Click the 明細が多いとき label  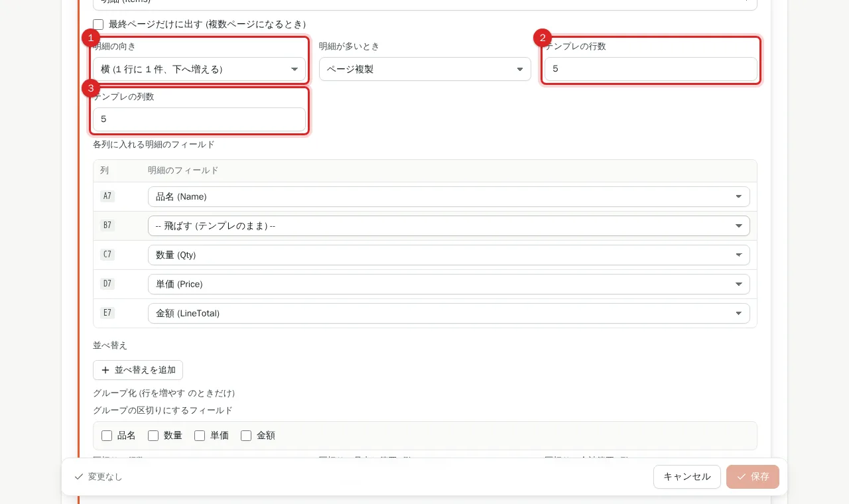[349, 46]
